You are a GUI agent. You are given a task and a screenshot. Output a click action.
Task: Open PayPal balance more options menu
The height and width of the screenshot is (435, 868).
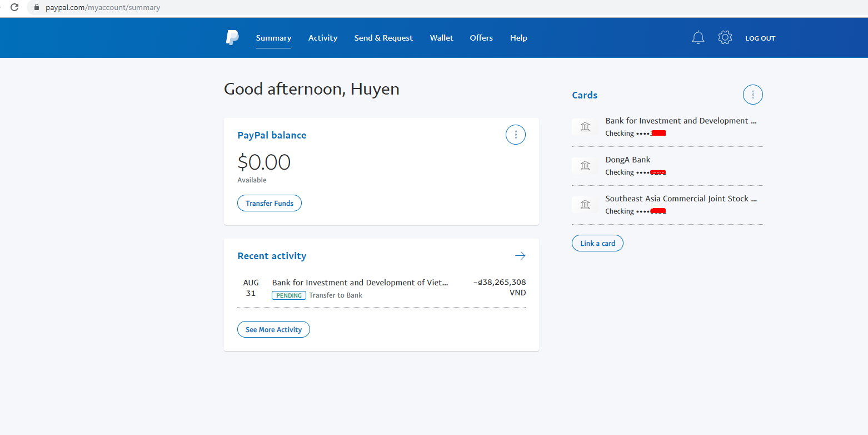click(x=515, y=135)
